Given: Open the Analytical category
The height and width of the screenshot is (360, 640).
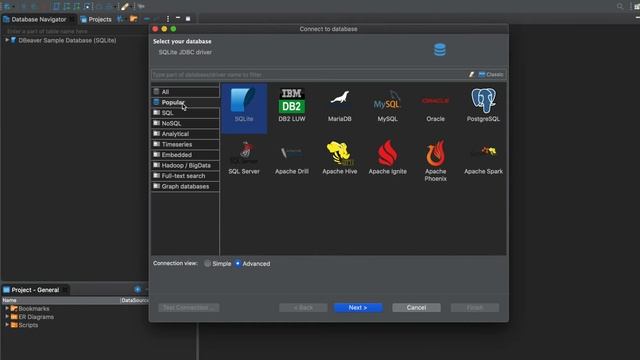Looking at the screenshot, I should tap(185, 134).
